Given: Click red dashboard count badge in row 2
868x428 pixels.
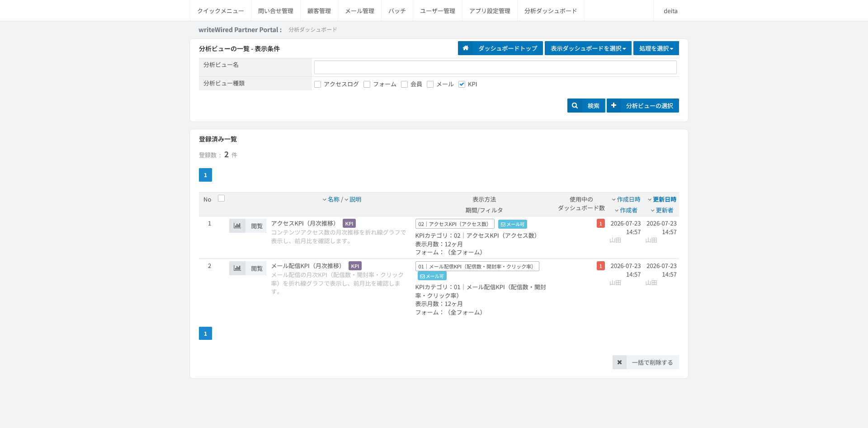Looking at the screenshot, I should [600, 266].
